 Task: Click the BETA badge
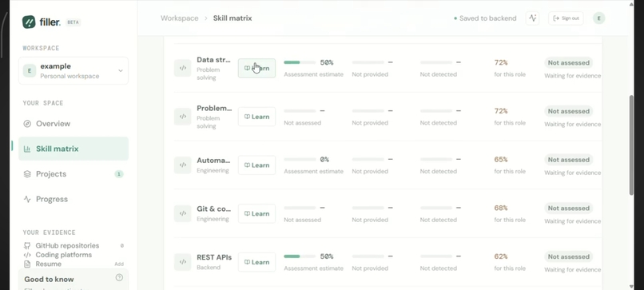(73, 22)
